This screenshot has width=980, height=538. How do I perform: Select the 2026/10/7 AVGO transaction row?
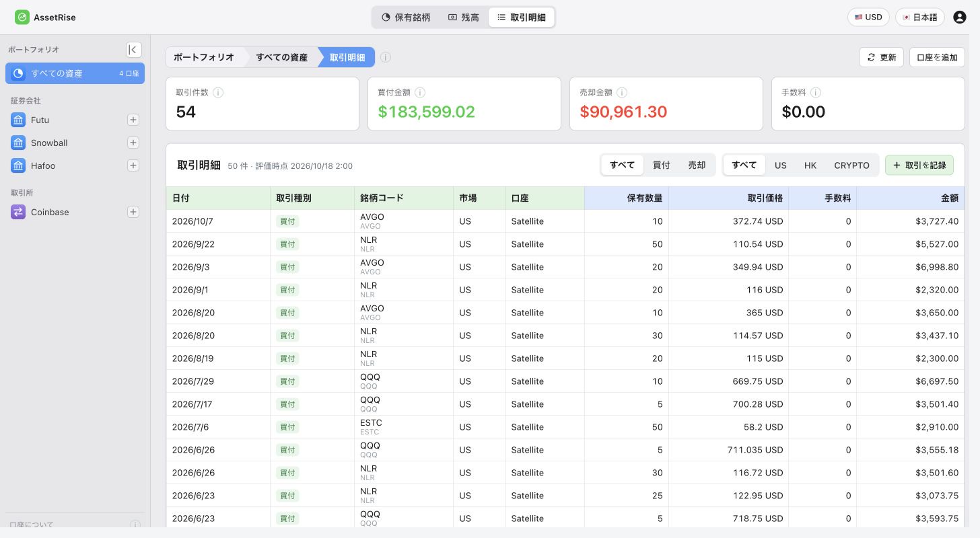click(x=565, y=221)
